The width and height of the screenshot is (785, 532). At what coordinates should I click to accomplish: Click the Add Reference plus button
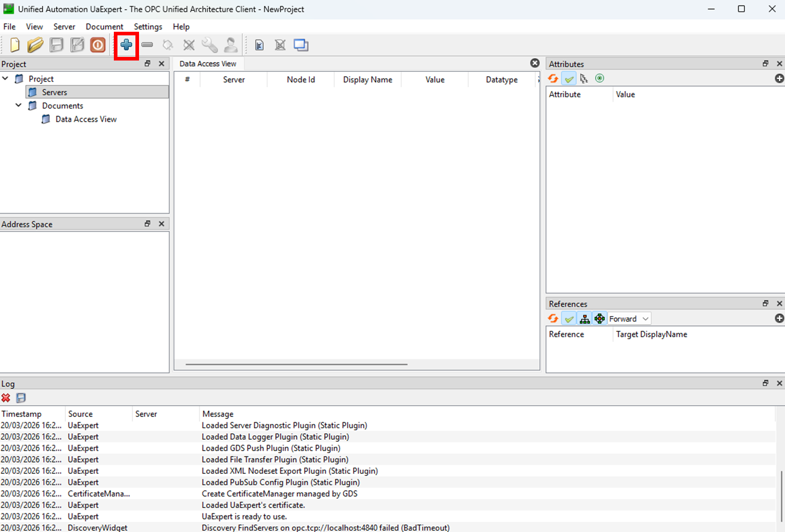pos(779,318)
